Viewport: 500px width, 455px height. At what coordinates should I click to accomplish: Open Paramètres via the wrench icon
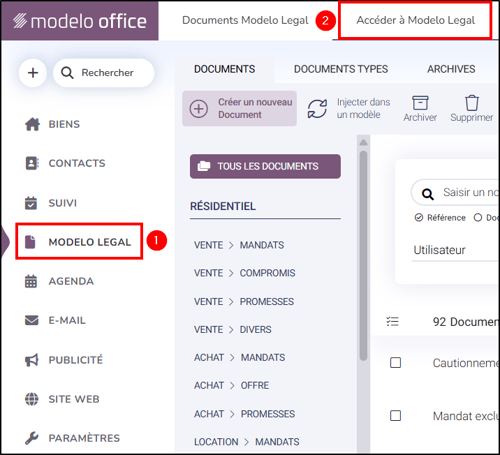tap(32, 438)
